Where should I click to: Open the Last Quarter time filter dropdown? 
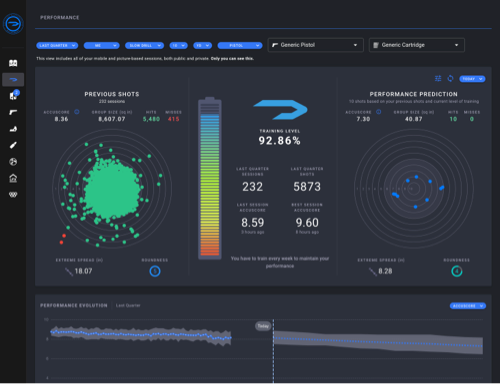[57, 45]
